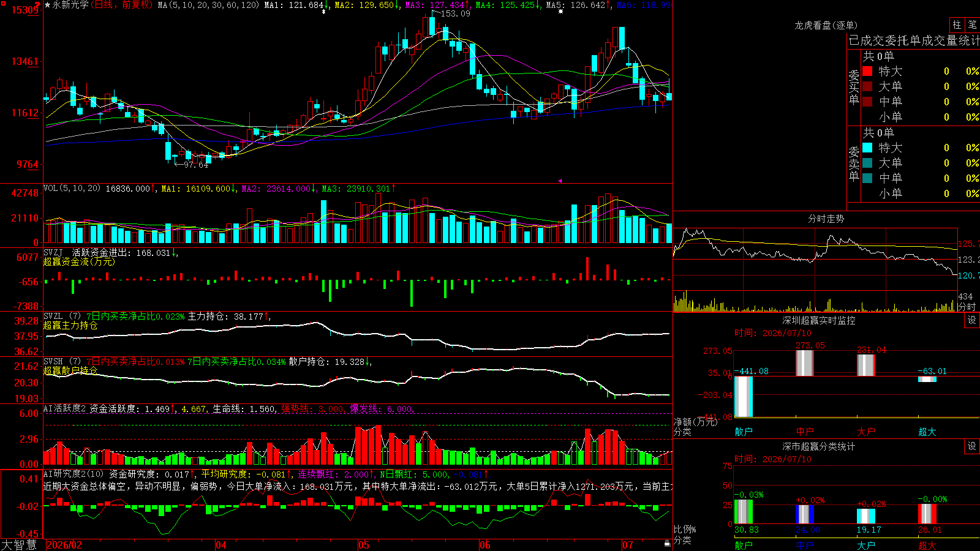Screen dimensions: 980x551
Task: Click the magenta arrow marker below the K-line chart
Action: 560,181
